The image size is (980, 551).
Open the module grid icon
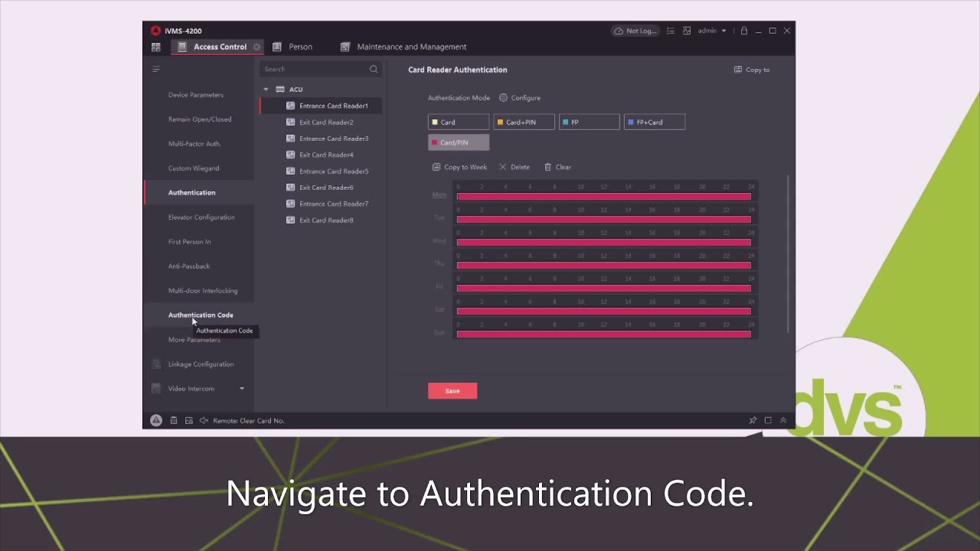tap(156, 47)
